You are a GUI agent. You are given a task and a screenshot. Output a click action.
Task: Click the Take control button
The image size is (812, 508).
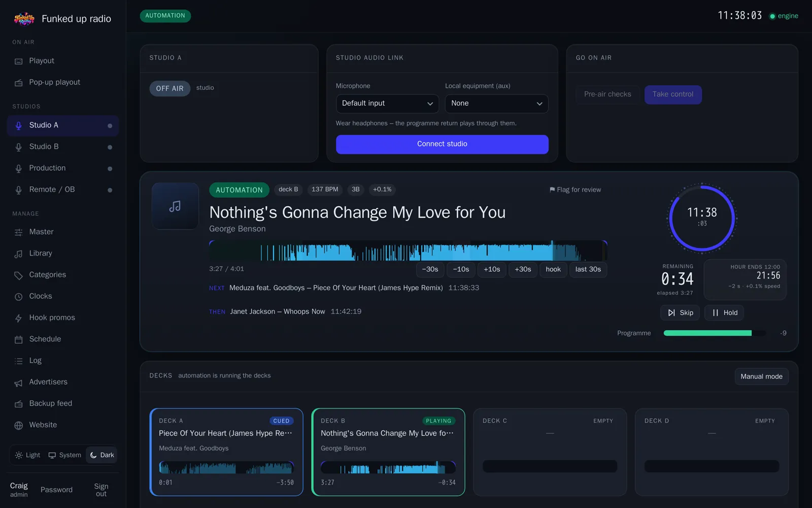(673, 94)
